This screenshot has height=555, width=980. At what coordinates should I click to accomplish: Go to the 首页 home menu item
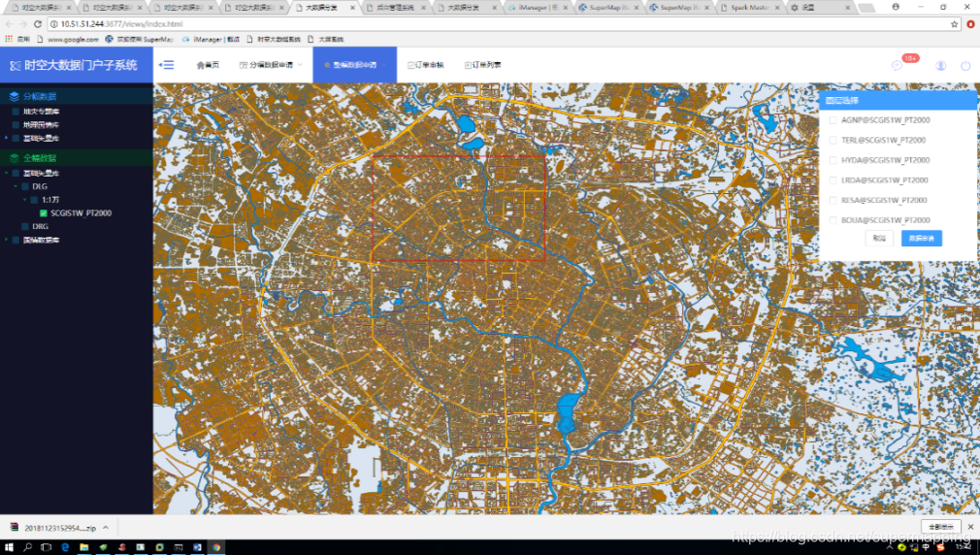pyautogui.click(x=208, y=65)
